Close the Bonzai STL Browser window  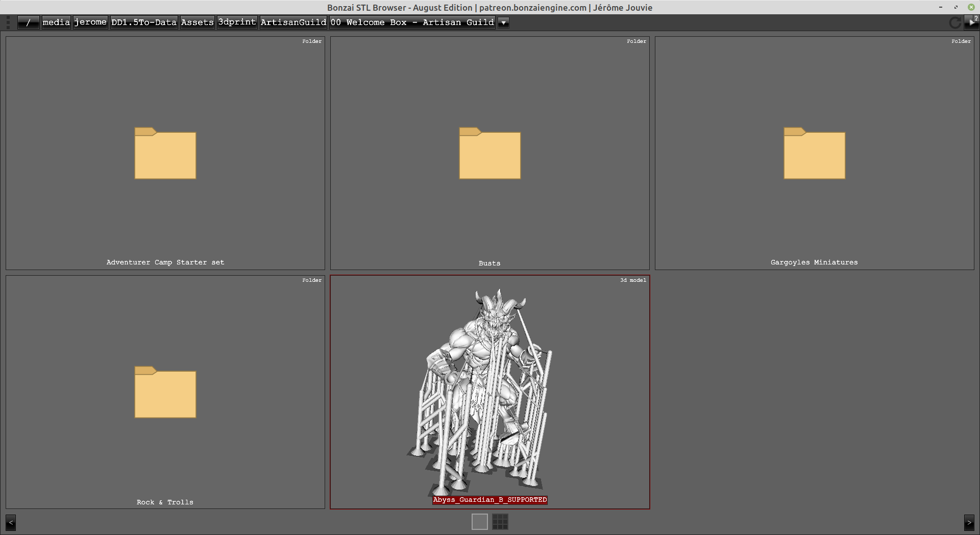pos(971,7)
